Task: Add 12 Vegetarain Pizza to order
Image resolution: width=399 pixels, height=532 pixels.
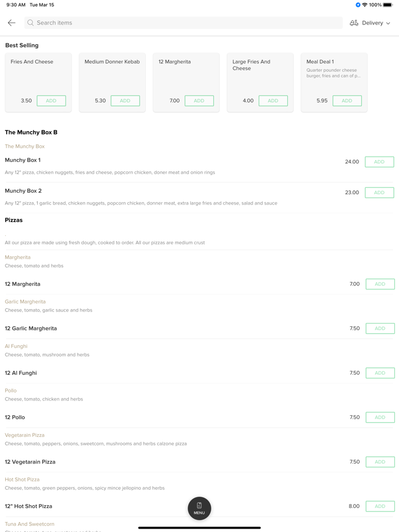Action: point(380,462)
